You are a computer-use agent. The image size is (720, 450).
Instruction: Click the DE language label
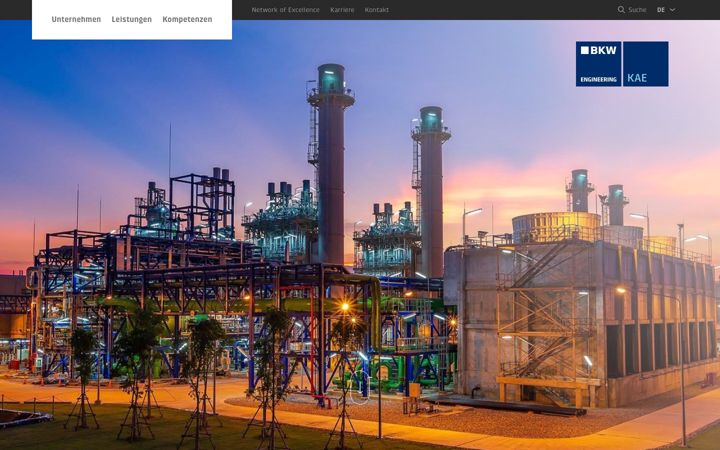point(661,10)
